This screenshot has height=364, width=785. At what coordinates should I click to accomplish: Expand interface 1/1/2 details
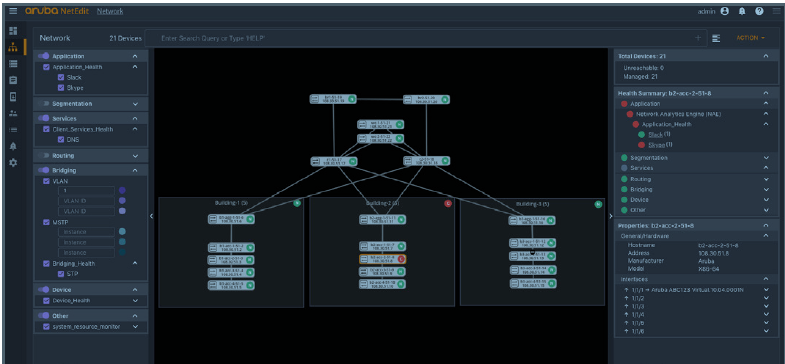(x=765, y=298)
